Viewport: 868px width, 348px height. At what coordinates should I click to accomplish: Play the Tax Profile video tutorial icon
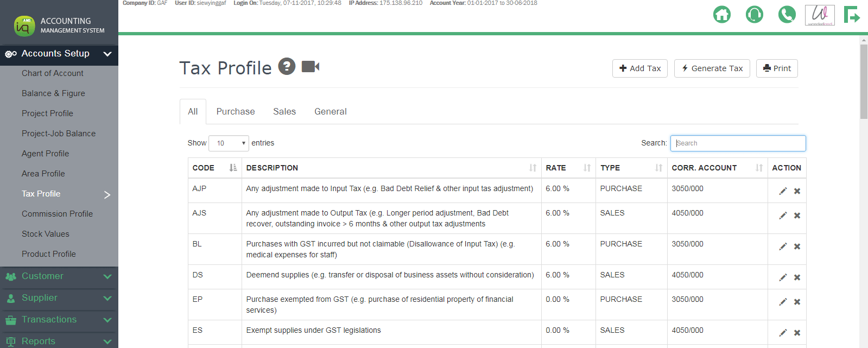click(311, 66)
